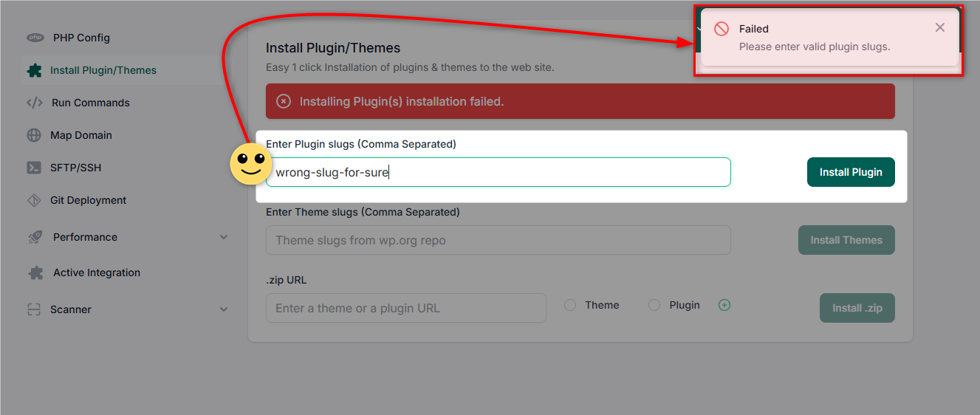Click the Install Plugin/Themes puzzle icon

click(34, 70)
